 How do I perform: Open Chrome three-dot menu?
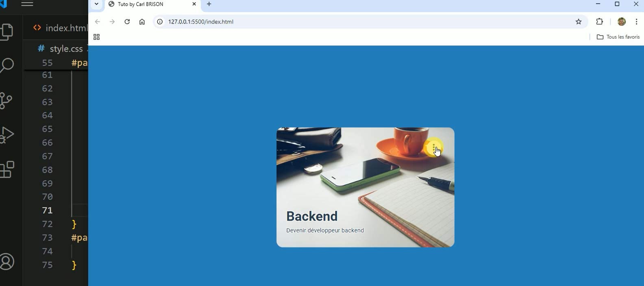(x=636, y=22)
